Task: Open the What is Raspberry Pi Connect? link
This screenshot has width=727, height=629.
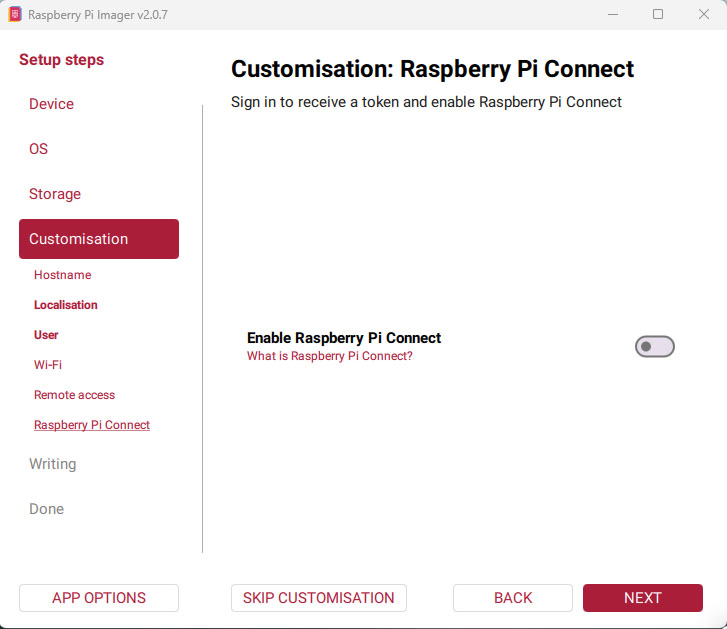Action: (329, 356)
